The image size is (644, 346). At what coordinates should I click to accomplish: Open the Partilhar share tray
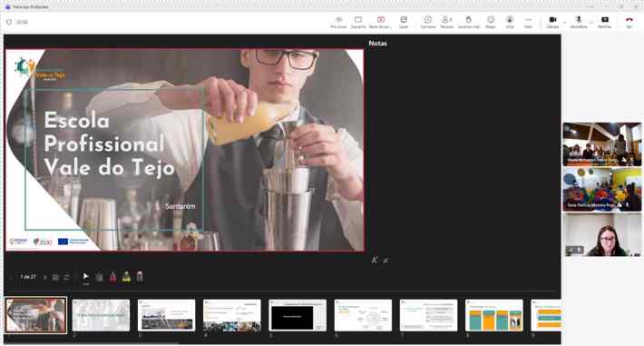pyautogui.click(x=605, y=22)
